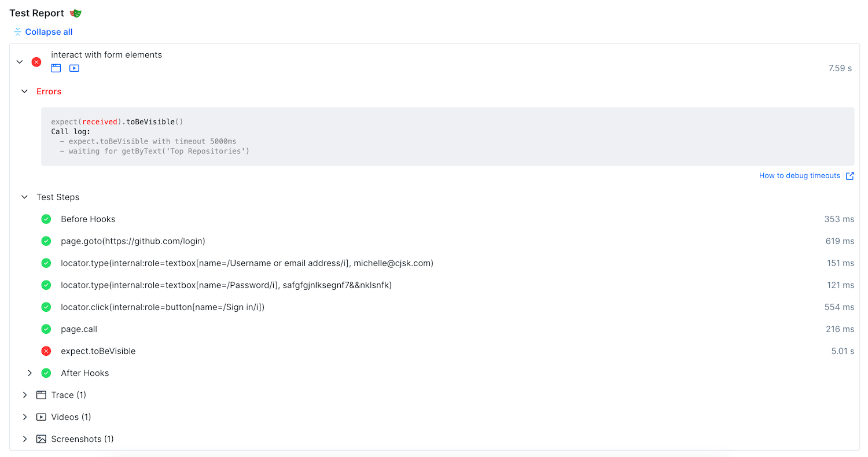Expand the After Hooks step
This screenshot has height=457, width=868.
coord(30,373)
